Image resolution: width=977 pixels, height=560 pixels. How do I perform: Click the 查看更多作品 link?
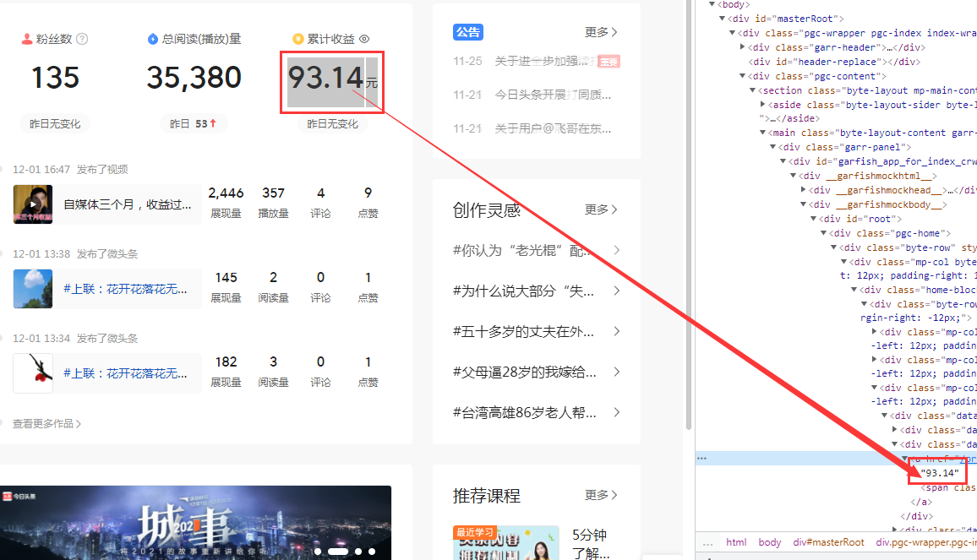point(46,424)
